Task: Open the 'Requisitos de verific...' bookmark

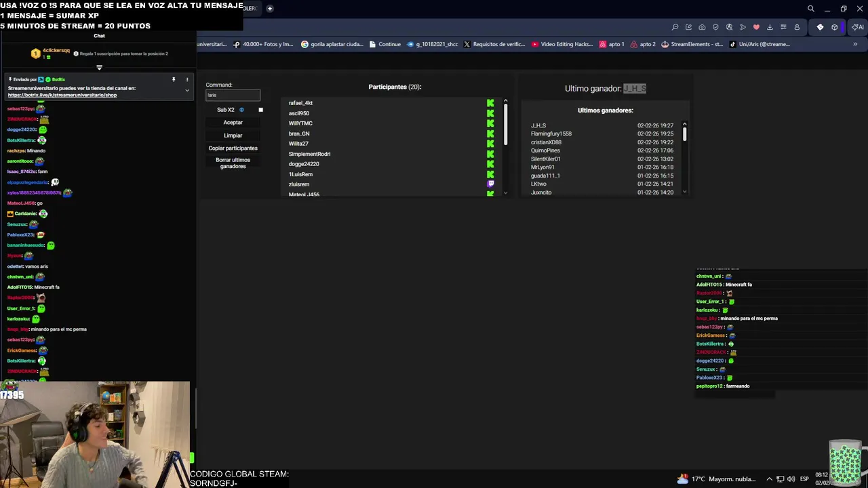Action: (494, 44)
